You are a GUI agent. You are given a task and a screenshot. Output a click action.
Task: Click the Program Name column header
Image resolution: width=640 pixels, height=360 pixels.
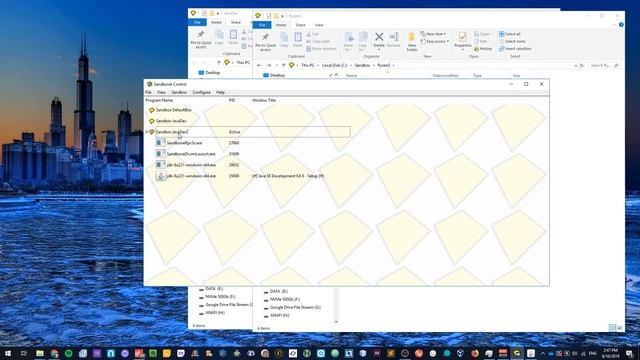click(159, 100)
